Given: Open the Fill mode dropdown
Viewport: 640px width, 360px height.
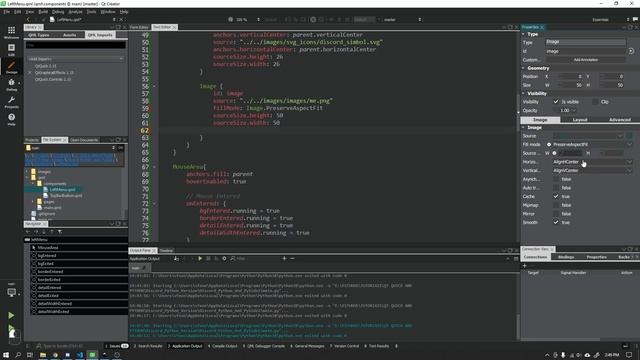Looking at the screenshot, I should point(592,144).
